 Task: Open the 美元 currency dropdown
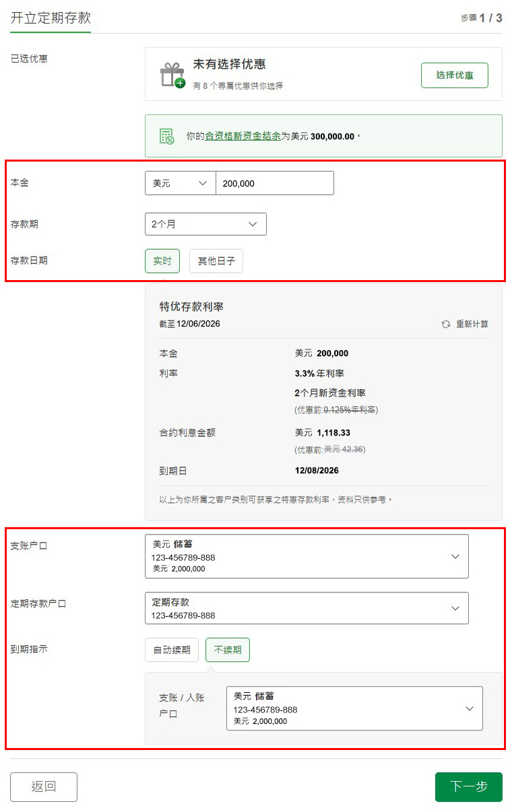[x=180, y=183]
